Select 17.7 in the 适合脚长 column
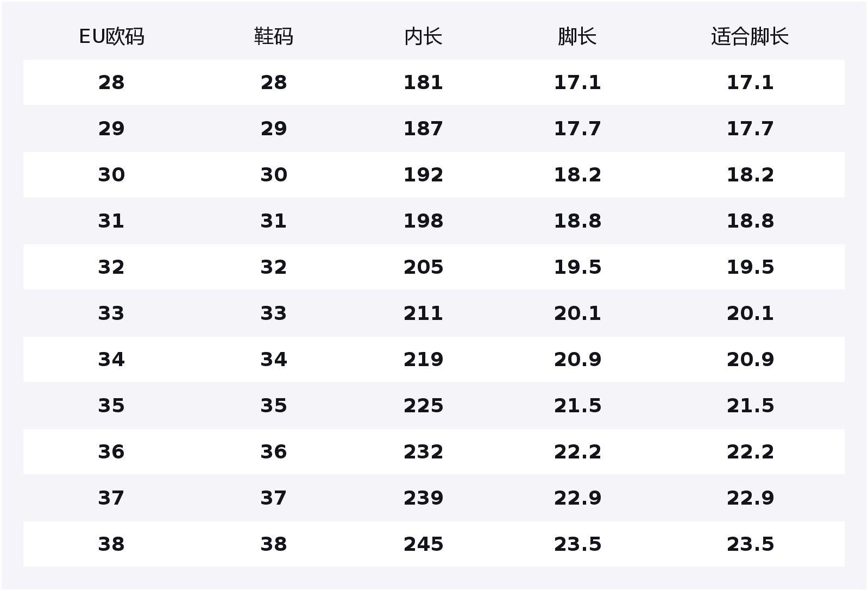 point(750,129)
